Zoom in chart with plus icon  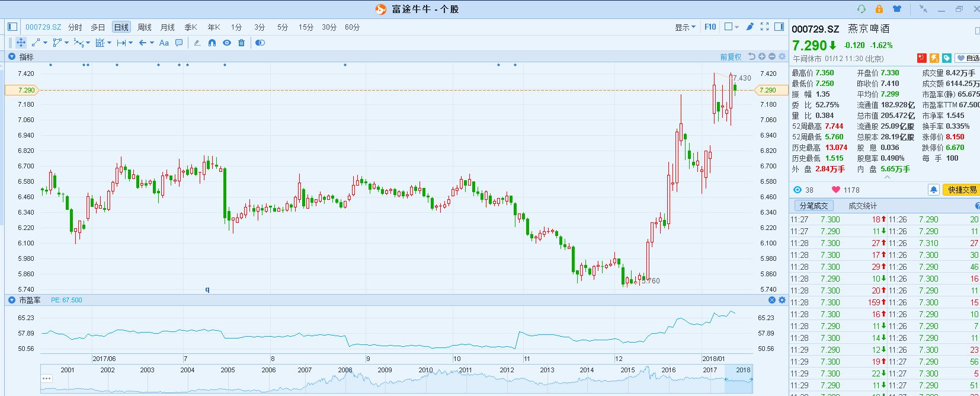click(x=762, y=56)
